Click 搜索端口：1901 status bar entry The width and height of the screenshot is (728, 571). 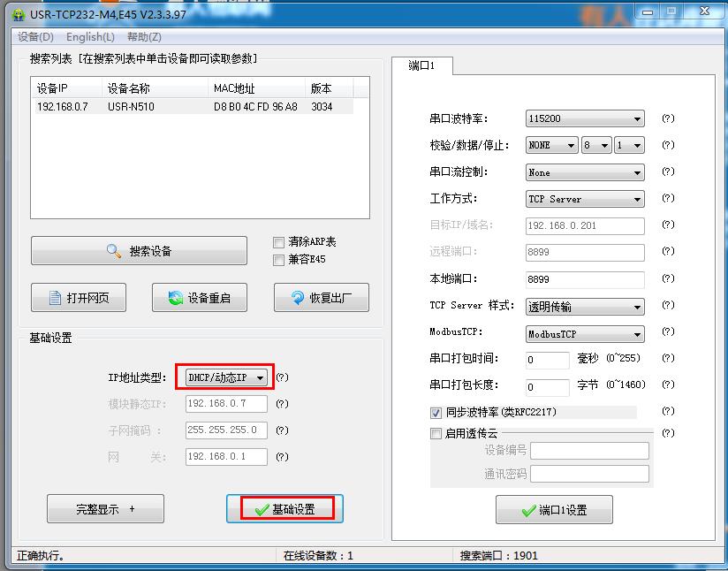498,556
